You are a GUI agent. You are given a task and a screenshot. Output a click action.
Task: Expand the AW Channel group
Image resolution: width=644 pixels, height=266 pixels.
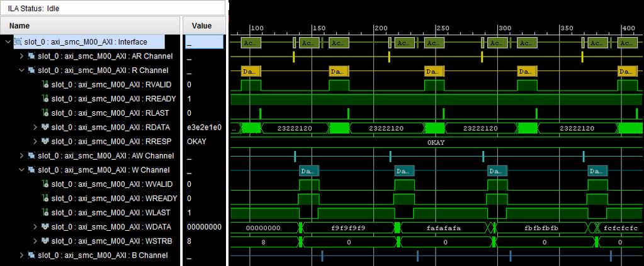(22, 155)
